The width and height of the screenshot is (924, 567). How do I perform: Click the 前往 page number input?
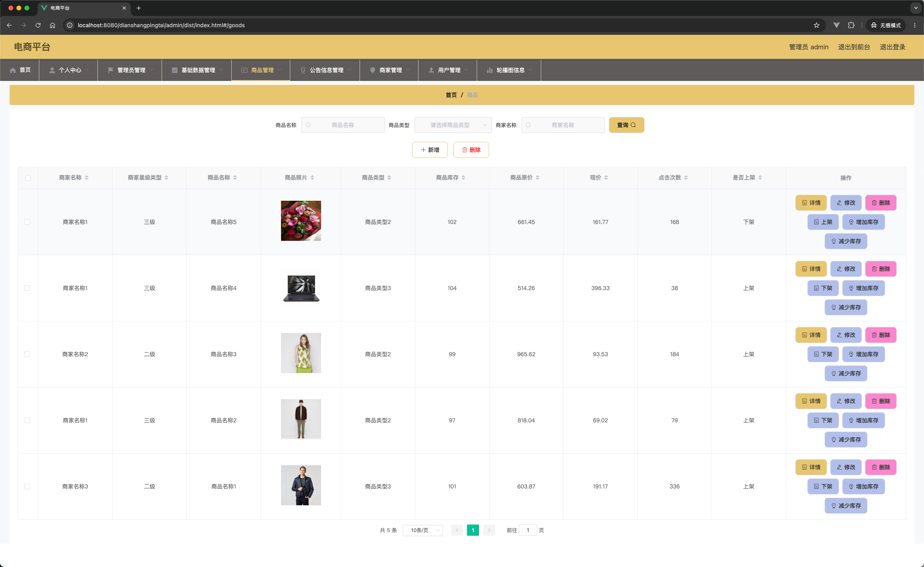point(528,530)
